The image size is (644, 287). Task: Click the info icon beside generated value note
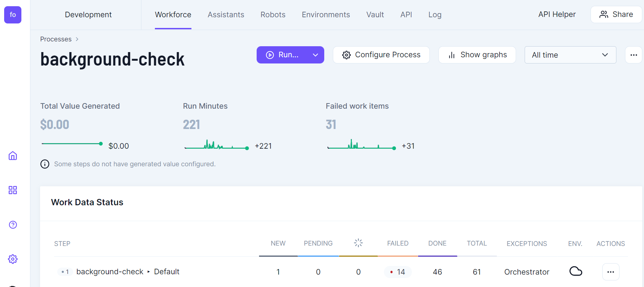45,164
